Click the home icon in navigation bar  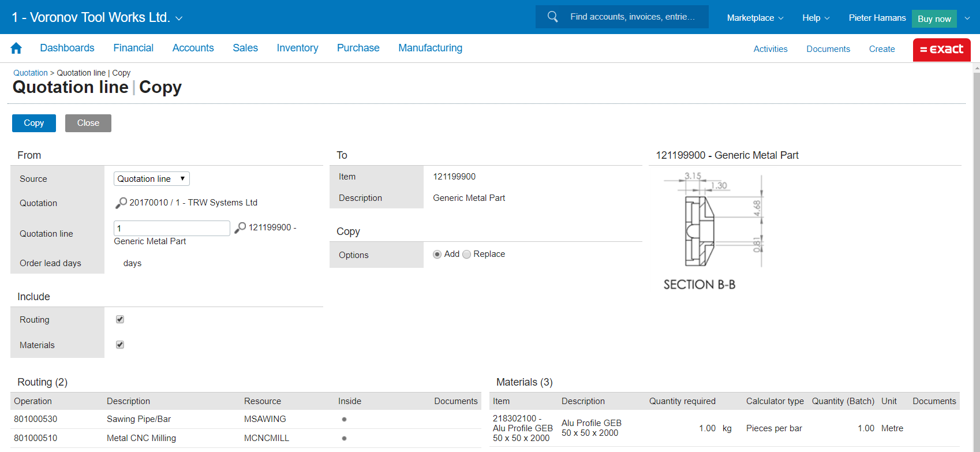pyautogui.click(x=16, y=48)
